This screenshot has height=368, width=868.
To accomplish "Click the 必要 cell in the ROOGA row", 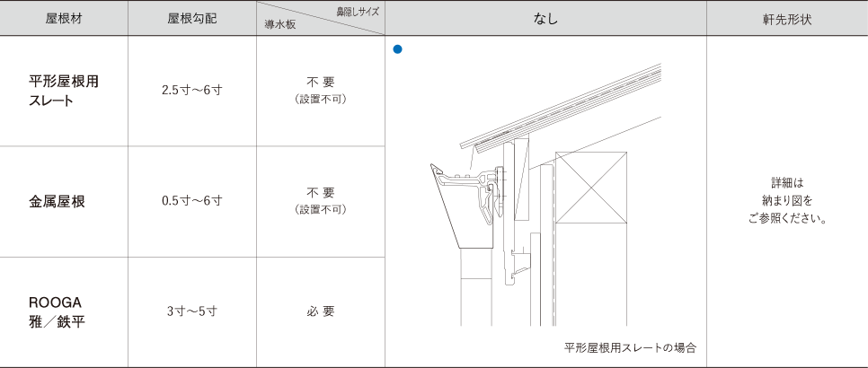I will (x=320, y=311).
